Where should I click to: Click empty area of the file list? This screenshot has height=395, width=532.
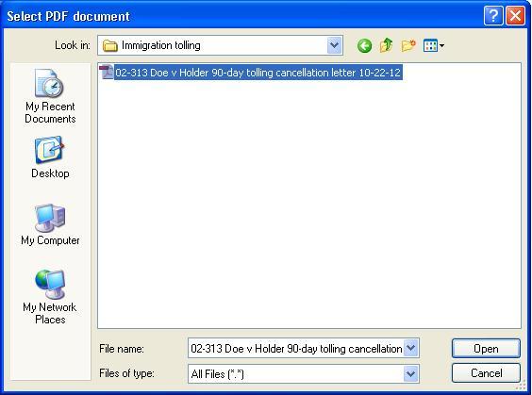click(308, 204)
